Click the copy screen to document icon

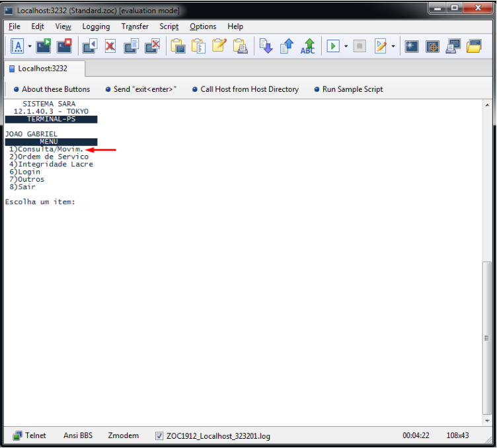[132, 46]
